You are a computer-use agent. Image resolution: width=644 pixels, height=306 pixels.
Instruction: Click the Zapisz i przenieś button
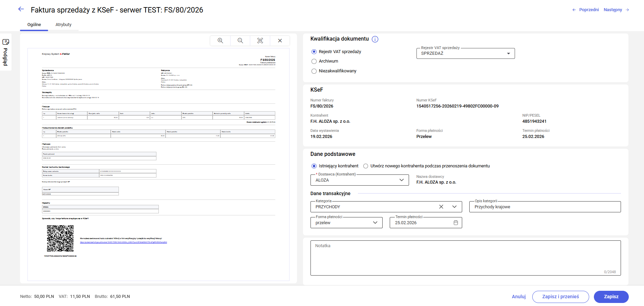560,297
